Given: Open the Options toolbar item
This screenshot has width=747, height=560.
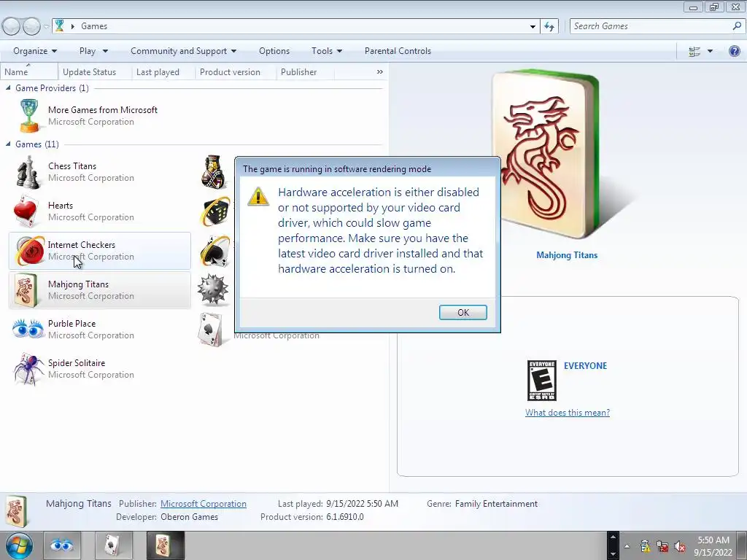Looking at the screenshot, I should (274, 51).
